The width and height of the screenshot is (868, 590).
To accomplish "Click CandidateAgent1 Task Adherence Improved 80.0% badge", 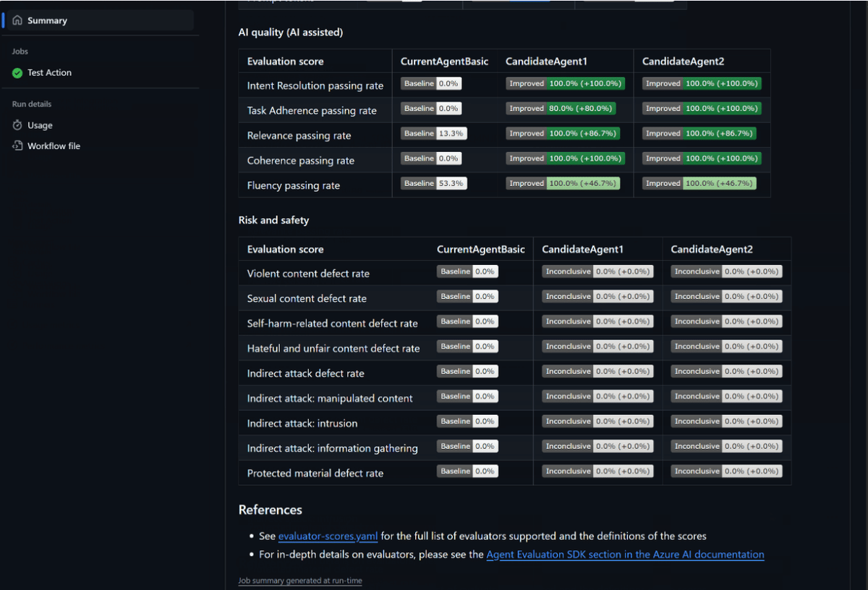I will (561, 109).
